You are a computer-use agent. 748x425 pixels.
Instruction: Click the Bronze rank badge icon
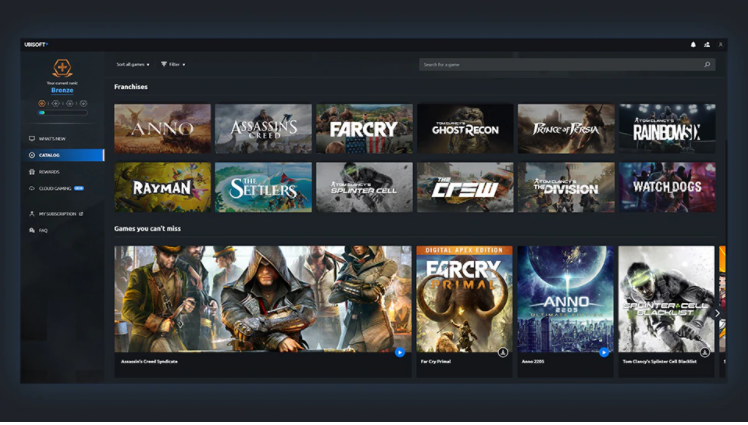(62, 69)
